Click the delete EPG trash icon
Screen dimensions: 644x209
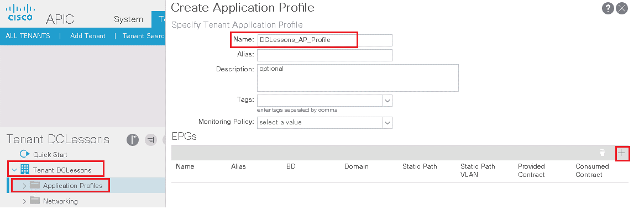click(x=602, y=153)
